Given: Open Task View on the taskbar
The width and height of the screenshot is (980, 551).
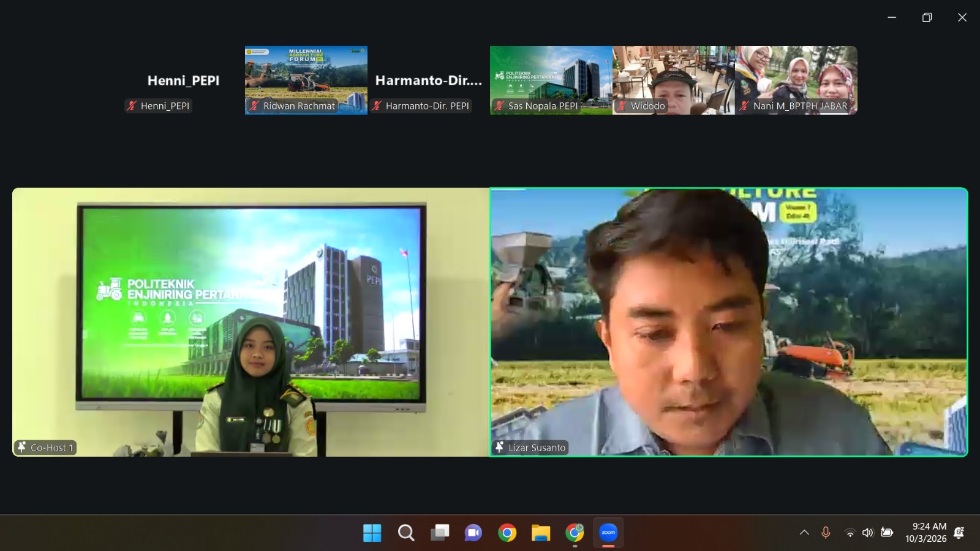Looking at the screenshot, I should pyautogui.click(x=440, y=533).
